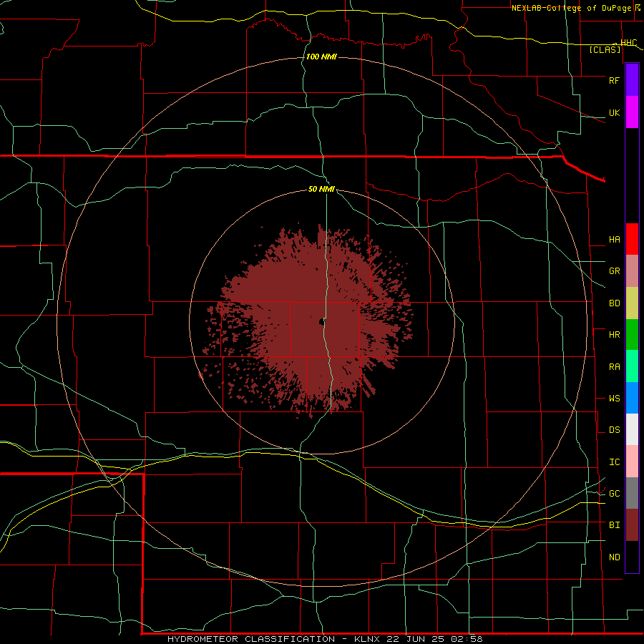Click the [CLAS] units label
The image size is (644, 644).
coord(605,49)
